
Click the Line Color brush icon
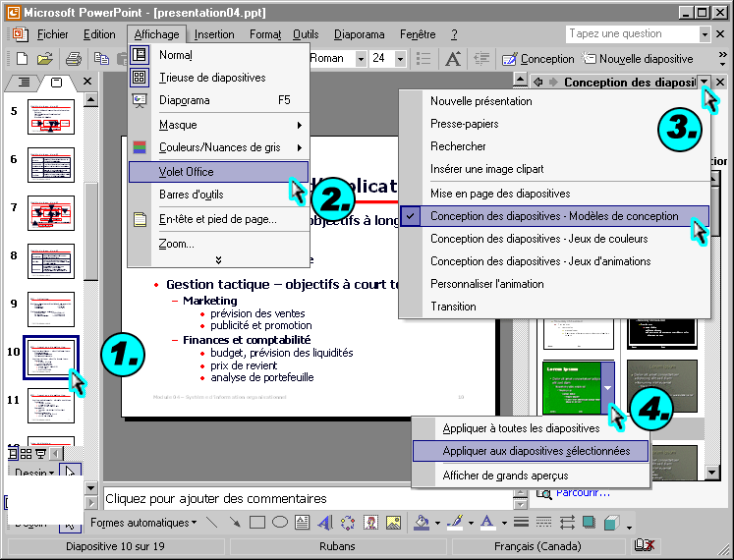[455, 523]
